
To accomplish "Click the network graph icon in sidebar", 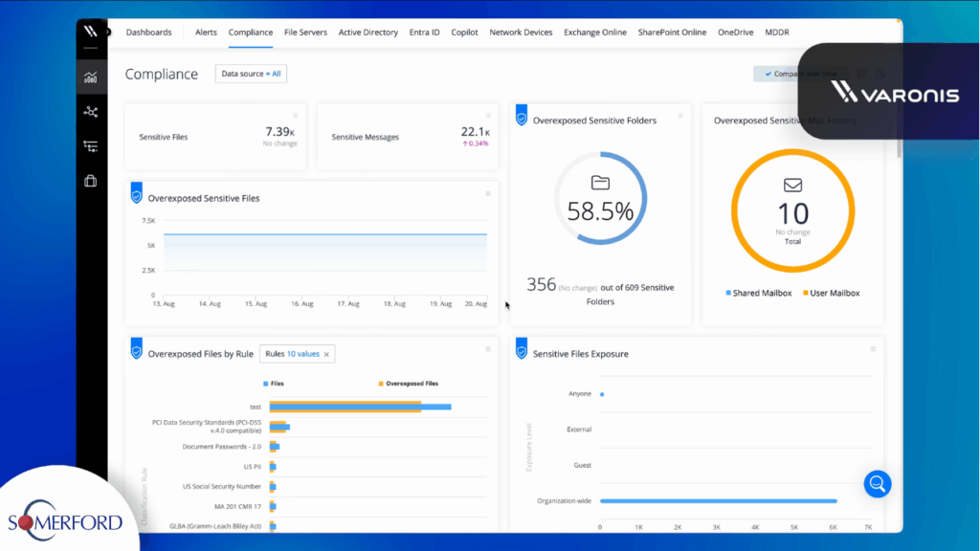I will click(x=91, y=112).
